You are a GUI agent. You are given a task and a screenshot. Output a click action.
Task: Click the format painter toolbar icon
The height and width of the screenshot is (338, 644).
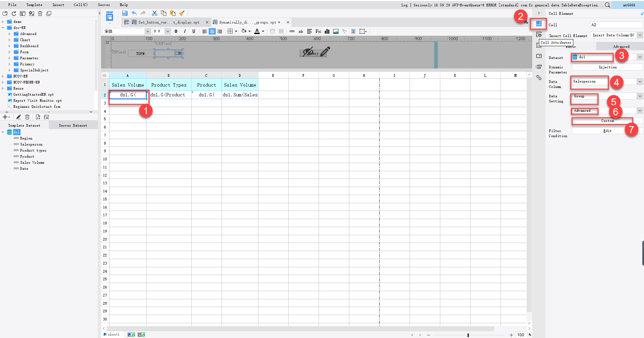[x=182, y=13]
